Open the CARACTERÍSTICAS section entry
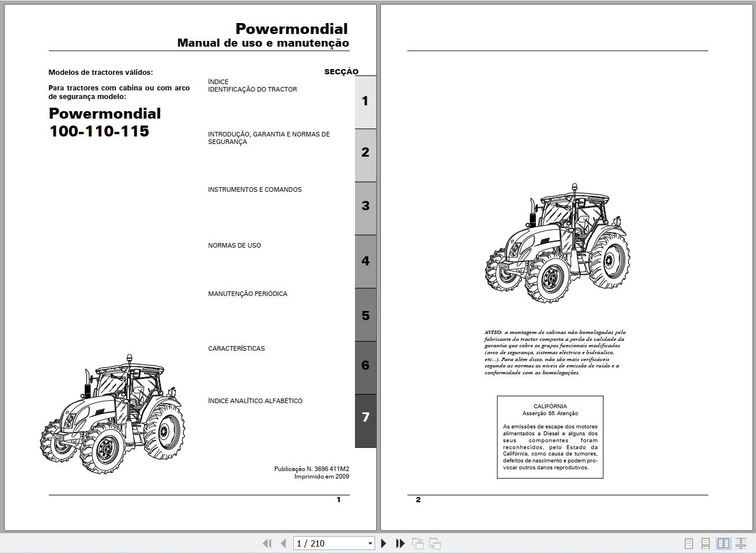Screen dimensions: 756x554 [x=236, y=348]
